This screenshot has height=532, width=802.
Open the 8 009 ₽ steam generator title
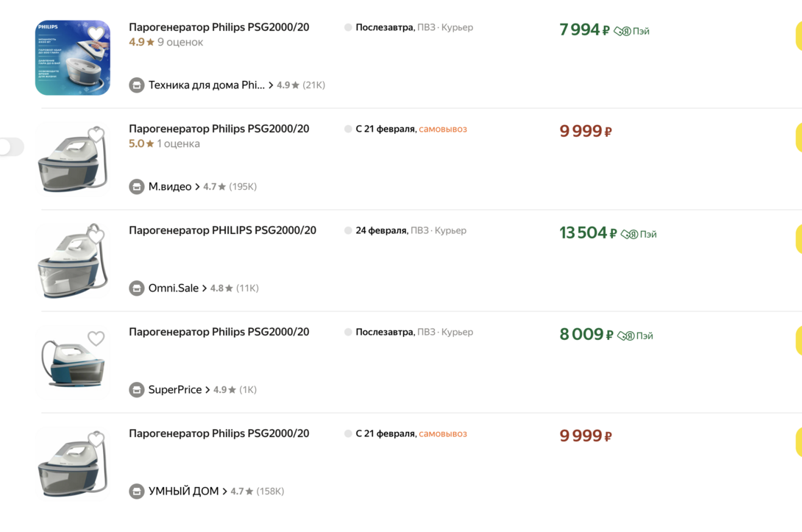click(x=219, y=332)
